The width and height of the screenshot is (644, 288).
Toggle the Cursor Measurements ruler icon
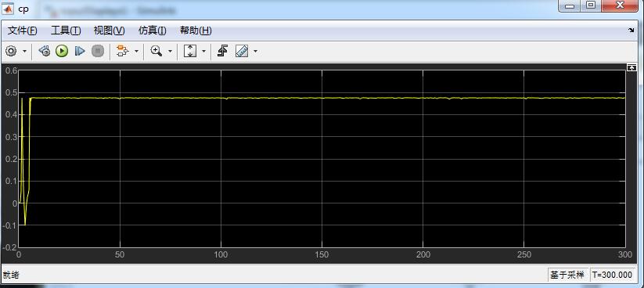(x=242, y=52)
